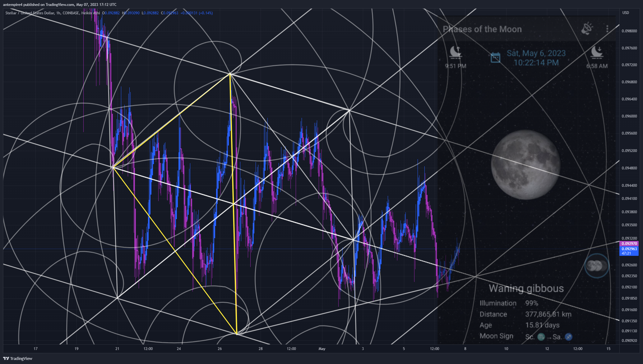This screenshot has height=364, width=643.
Task: Click the Distance 377,865.81 km value
Action: (548, 314)
